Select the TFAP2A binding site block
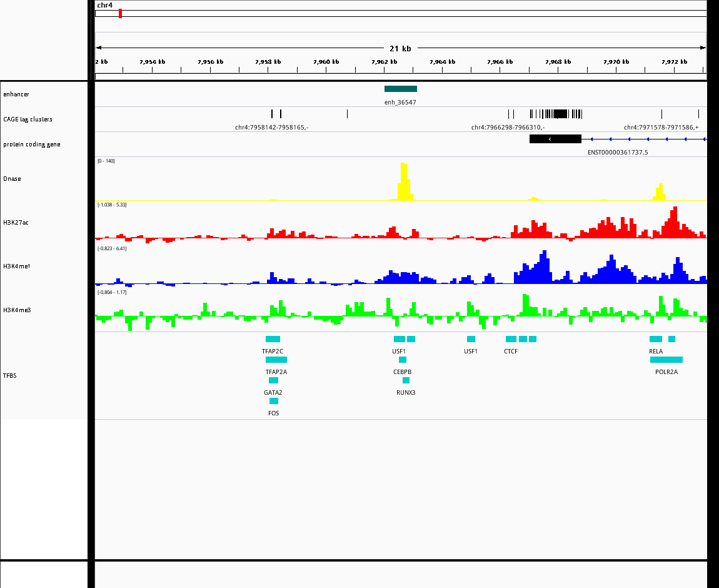The image size is (719, 588). (x=276, y=360)
